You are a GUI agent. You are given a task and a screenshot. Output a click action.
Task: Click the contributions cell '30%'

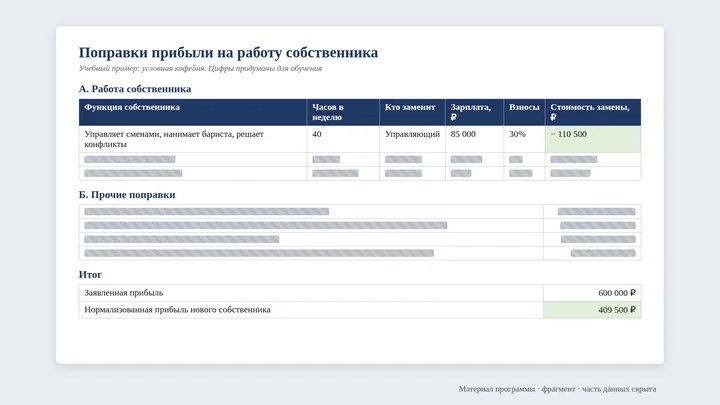point(524,139)
